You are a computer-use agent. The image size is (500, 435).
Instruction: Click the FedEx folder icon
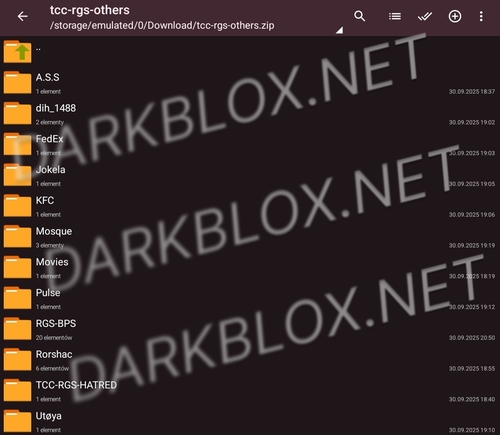(17, 144)
